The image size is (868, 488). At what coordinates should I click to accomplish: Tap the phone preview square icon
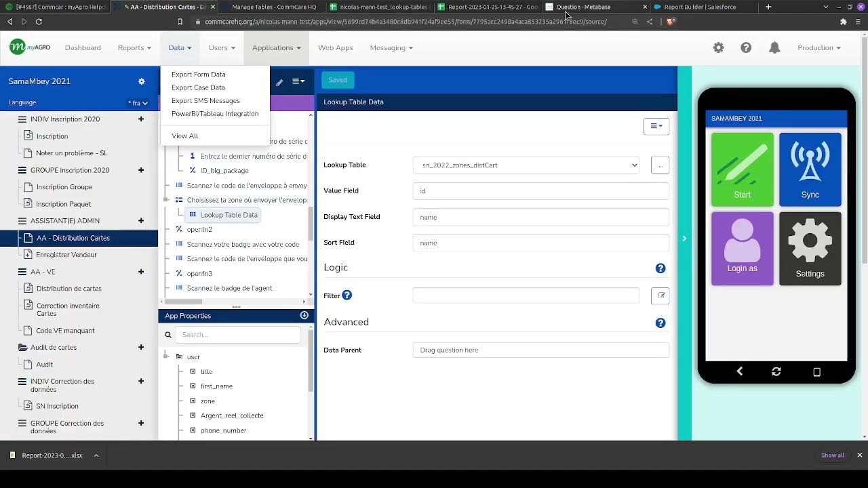click(816, 371)
